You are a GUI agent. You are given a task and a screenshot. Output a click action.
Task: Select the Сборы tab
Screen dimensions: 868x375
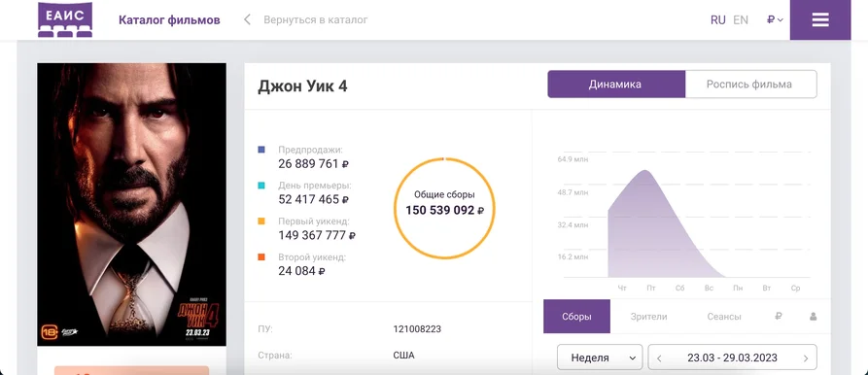pos(576,317)
